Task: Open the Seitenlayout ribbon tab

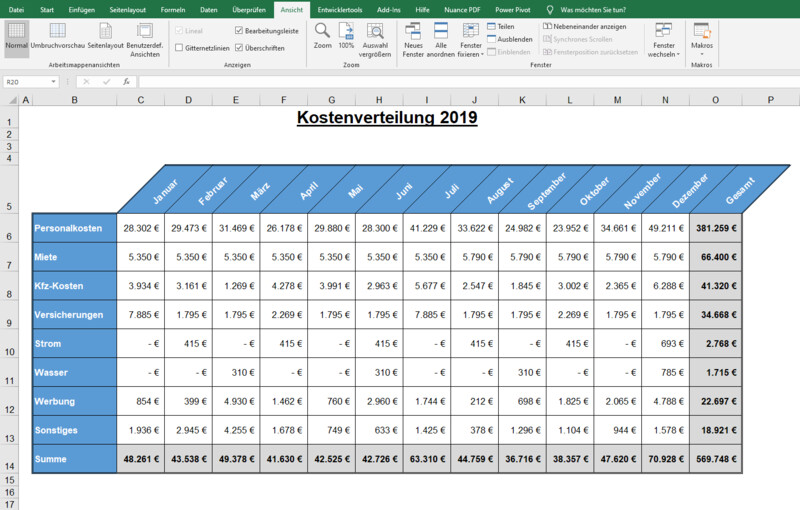Action: pos(128,10)
